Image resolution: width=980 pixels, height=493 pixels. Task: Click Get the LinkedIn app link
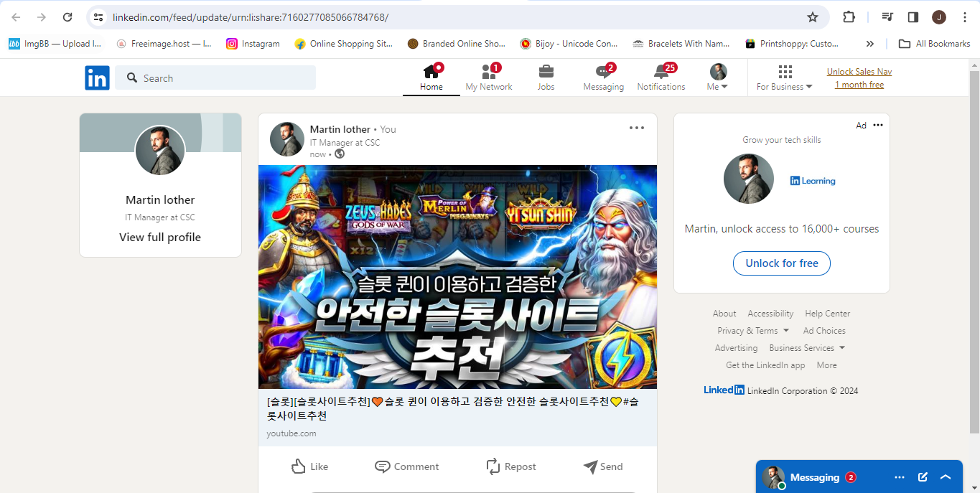pyautogui.click(x=765, y=365)
